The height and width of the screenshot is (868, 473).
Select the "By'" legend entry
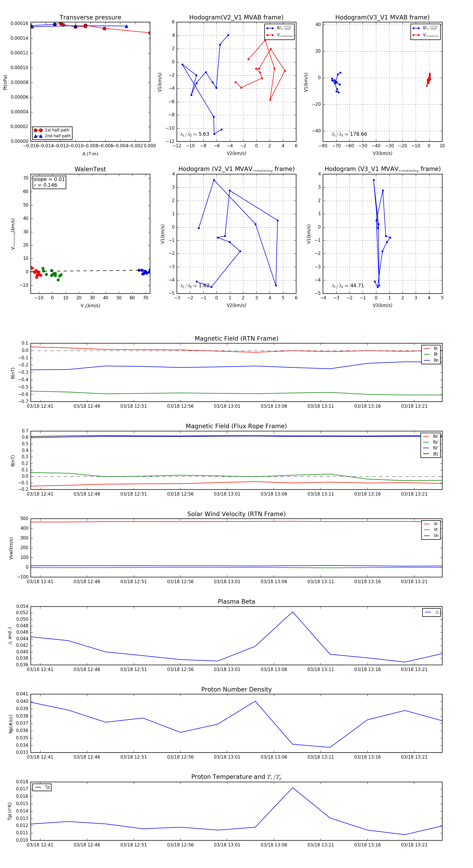click(431, 442)
